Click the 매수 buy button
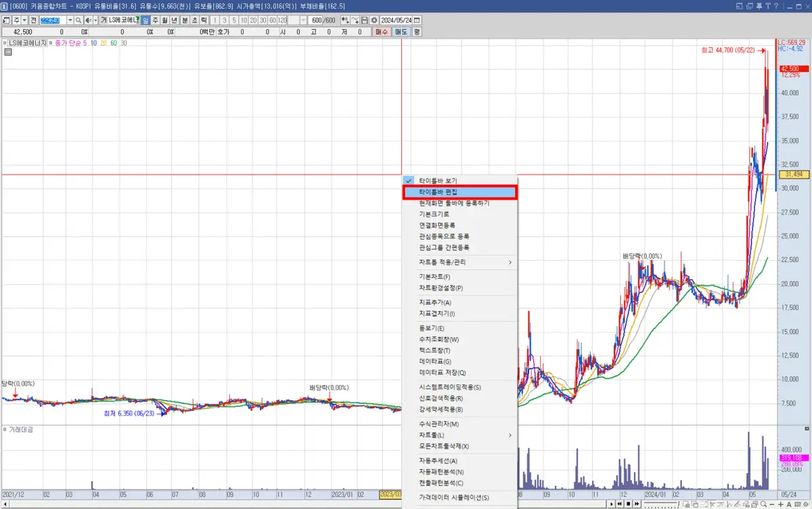The height and width of the screenshot is (509, 812). pyautogui.click(x=381, y=32)
